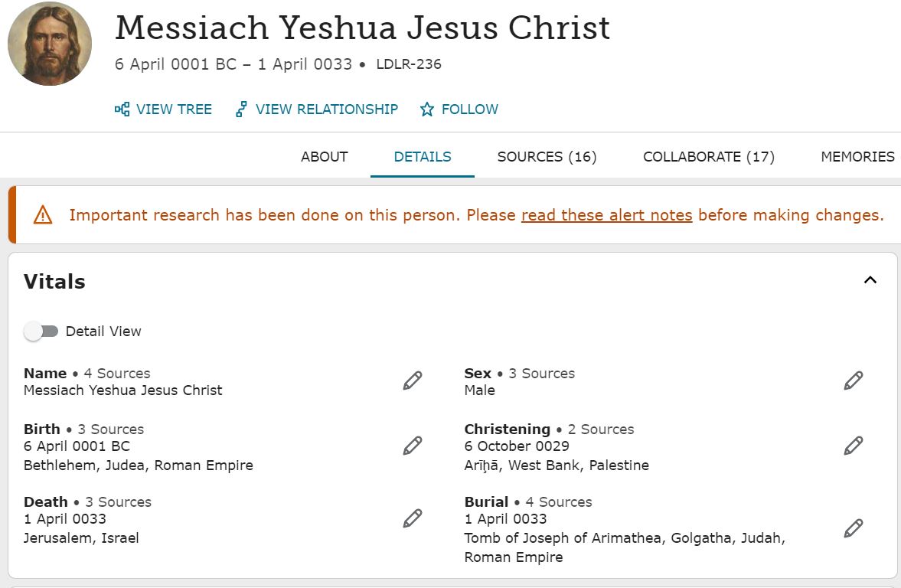Image resolution: width=901 pixels, height=588 pixels.
Task: Select the Memories tab
Action: (x=857, y=157)
